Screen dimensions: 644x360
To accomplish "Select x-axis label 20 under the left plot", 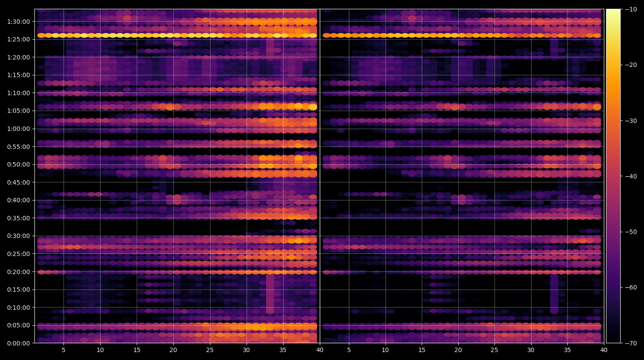I will (x=173, y=350).
